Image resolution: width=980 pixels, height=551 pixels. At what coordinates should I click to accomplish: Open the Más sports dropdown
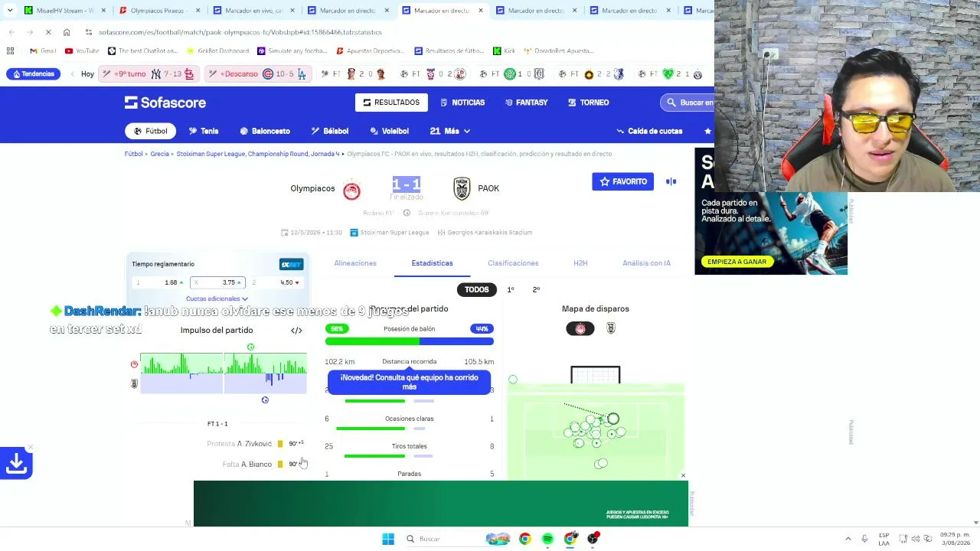click(x=450, y=132)
